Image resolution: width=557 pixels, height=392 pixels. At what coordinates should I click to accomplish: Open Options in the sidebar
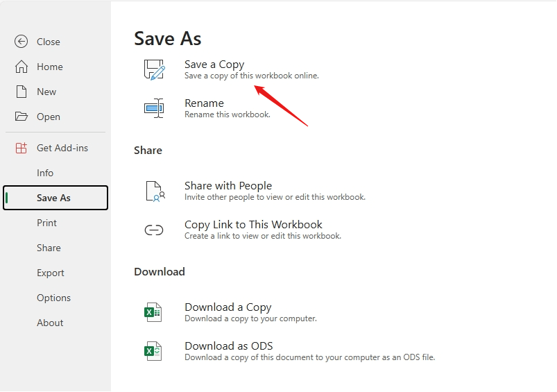tap(53, 298)
